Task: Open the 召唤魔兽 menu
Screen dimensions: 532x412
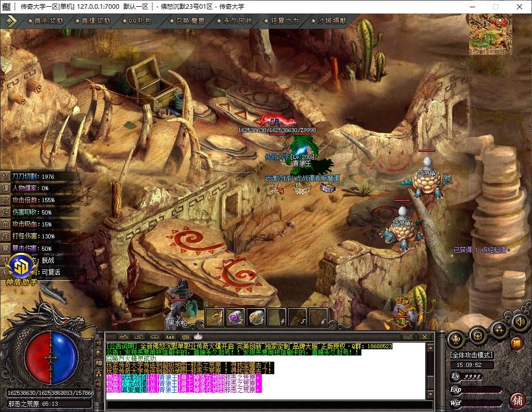Action: point(187,21)
